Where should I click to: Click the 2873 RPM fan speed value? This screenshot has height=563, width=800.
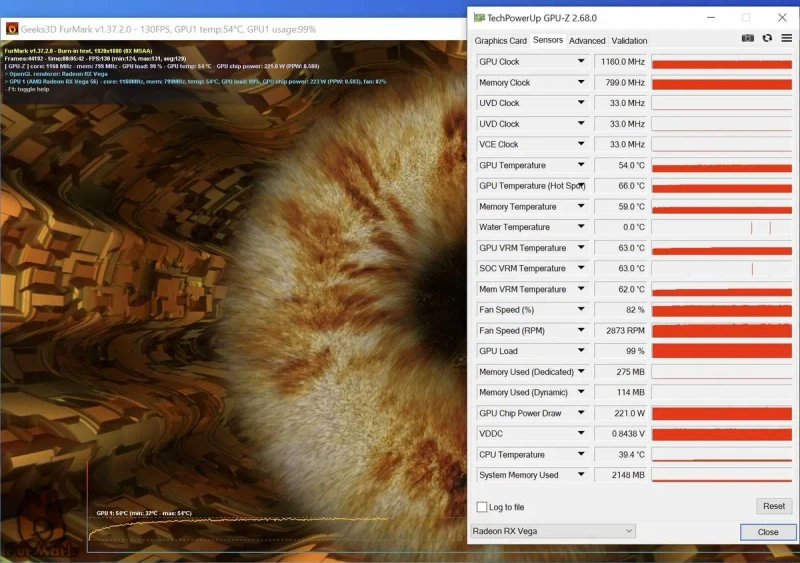621,330
